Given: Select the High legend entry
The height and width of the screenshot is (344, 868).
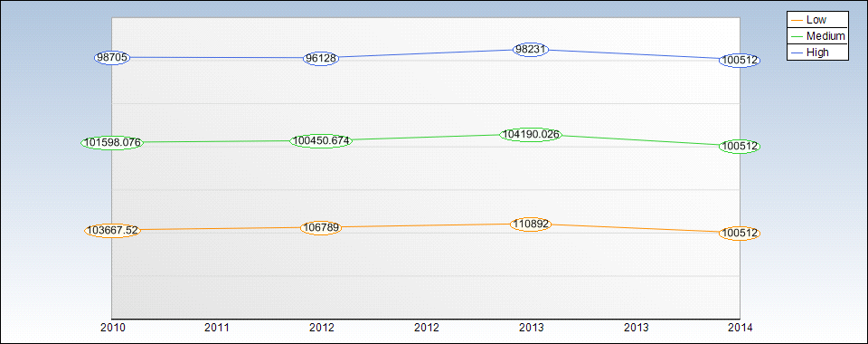Looking at the screenshot, I should (x=817, y=53).
